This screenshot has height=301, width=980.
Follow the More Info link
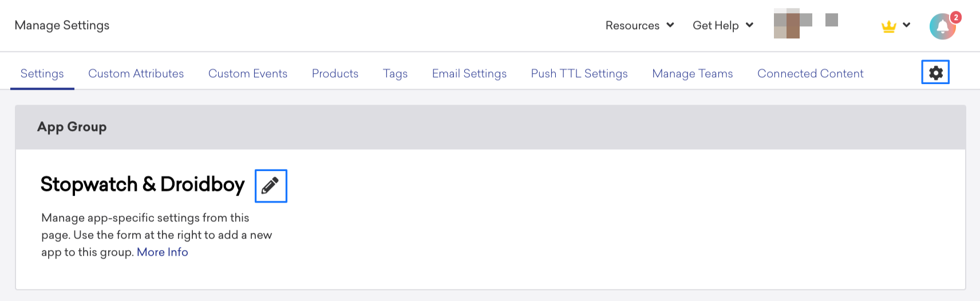coord(163,252)
